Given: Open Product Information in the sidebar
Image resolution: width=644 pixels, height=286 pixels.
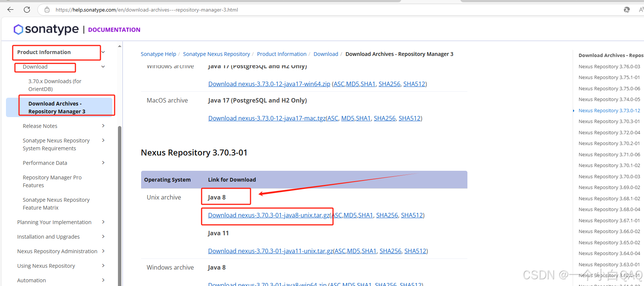Looking at the screenshot, I should click(44, 52).
